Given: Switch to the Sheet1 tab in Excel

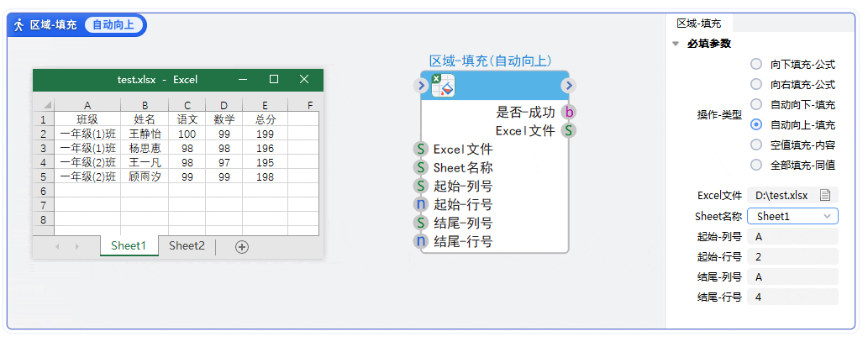Looking at the screenshot, I should click(x=129, y=245).
